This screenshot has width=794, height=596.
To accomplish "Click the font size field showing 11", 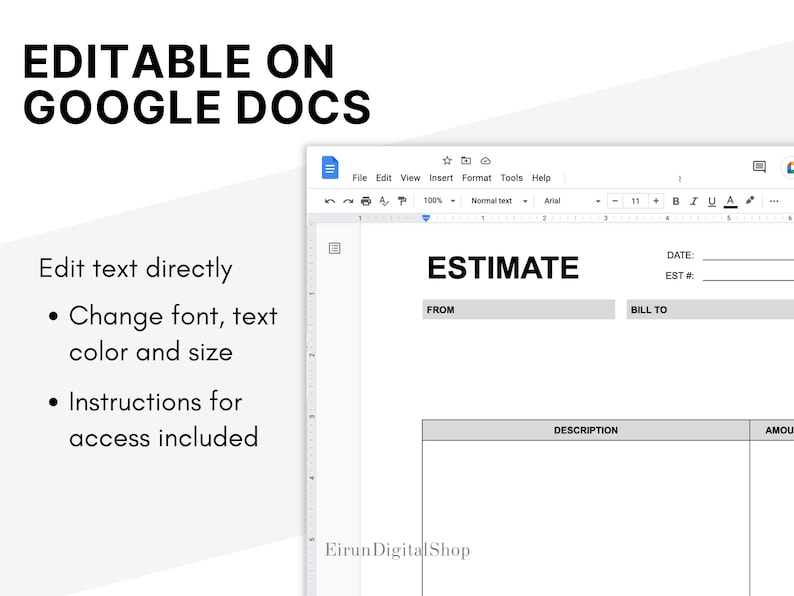I will click(636, 201).
